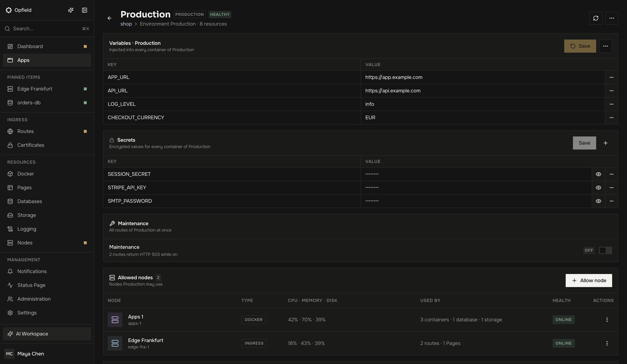Open actions menu for Edge Frankfurt node
The width and height of the screenshot is (627, 364).
click(607, 343)
